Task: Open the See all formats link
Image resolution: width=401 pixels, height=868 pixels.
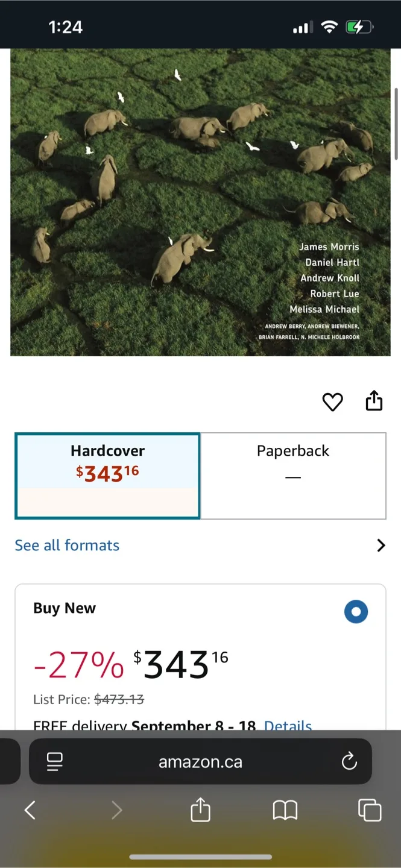Action: (67, 546)
